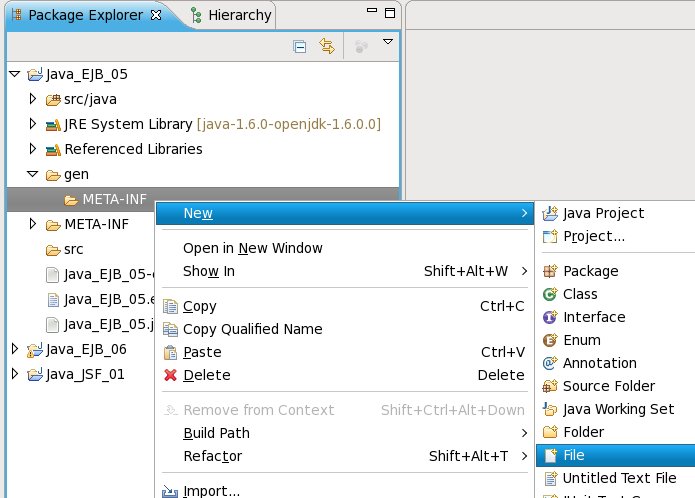This screenshot has height=498, width=695.
Task: Select the JRE System Library tree item
Action: pos(128,124)
